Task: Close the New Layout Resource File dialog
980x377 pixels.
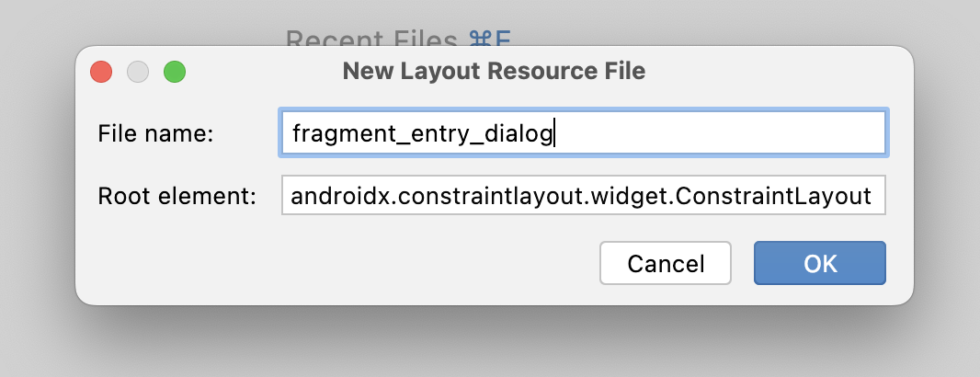Action: pos(101,72)
